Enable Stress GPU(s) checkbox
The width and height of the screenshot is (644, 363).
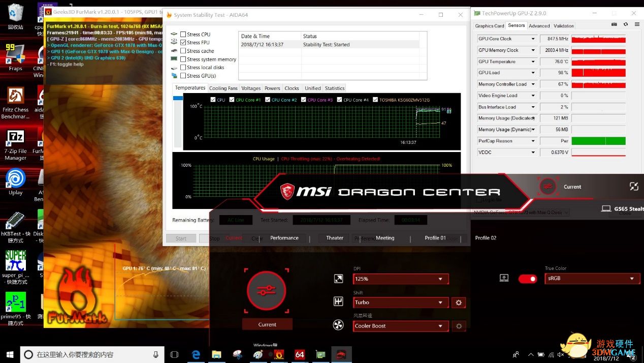click(x=183, y=76)
